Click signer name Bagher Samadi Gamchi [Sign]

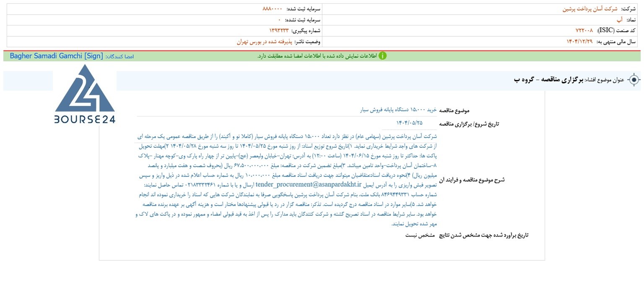point(56,56)
